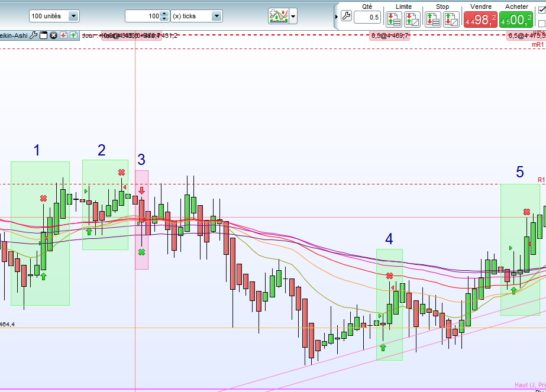The width and height of the screenshot is (546, 392).
Task: Select the order label 0,5@4 469,7
Action: [390, 35]
